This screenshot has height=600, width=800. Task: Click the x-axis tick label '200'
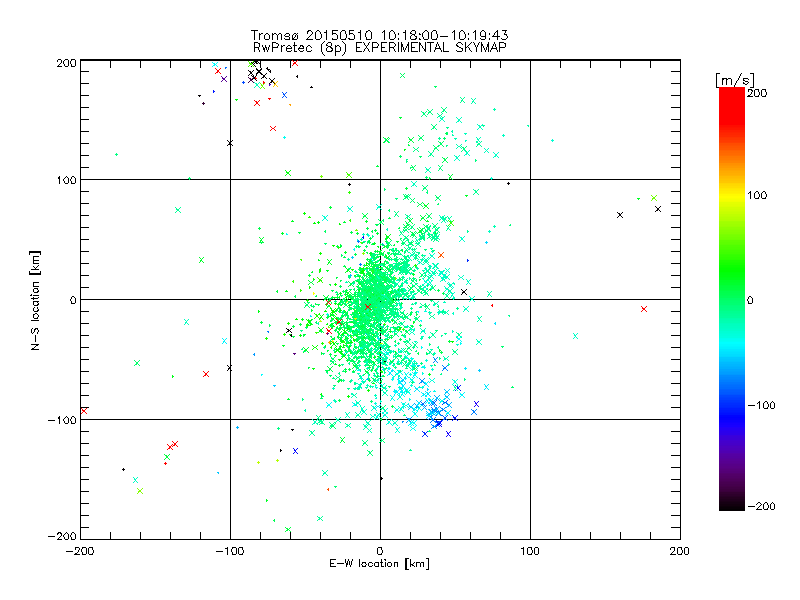pyautogui.click(x=680, y=551)
